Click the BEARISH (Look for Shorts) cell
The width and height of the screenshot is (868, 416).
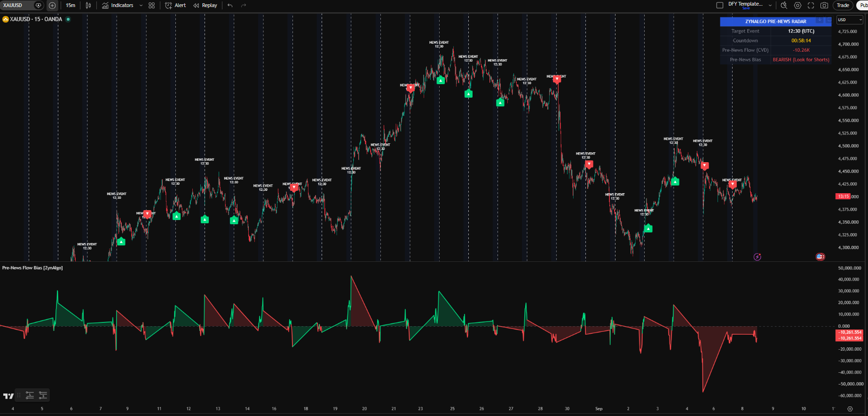click(801, 60)
